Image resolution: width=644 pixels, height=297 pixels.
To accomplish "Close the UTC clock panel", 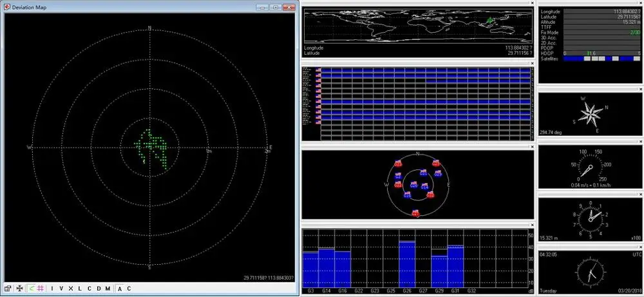I will point(641,247).
